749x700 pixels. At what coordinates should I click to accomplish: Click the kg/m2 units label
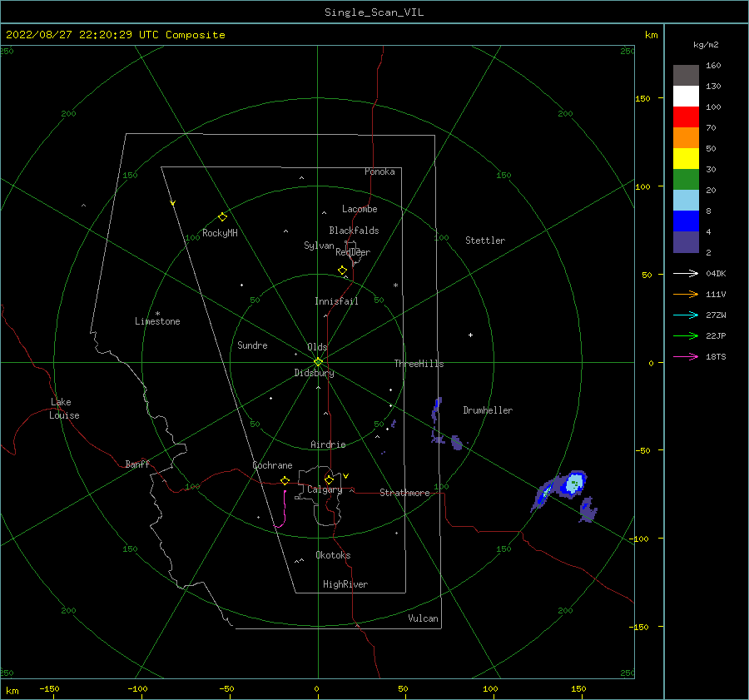(706, 45)
